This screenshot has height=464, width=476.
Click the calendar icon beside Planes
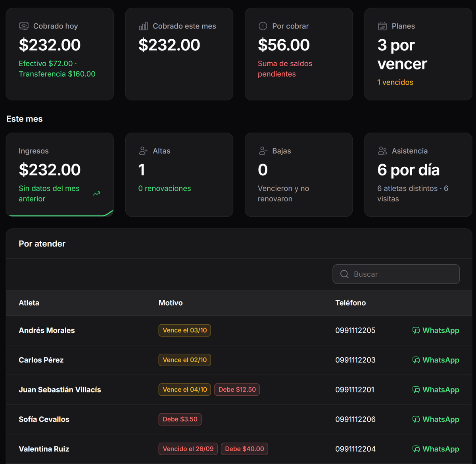click(x=382, y=26)
